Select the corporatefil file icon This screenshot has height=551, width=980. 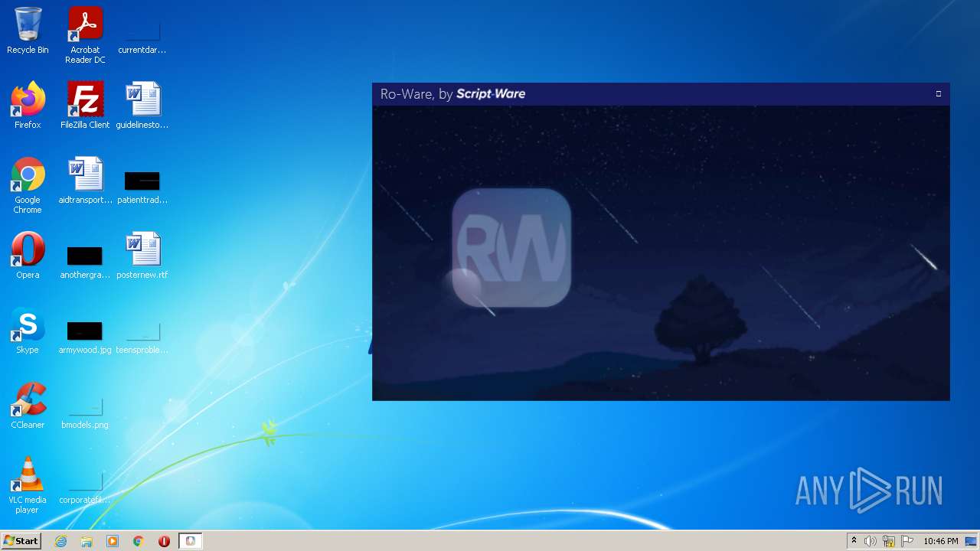[85, 486]
